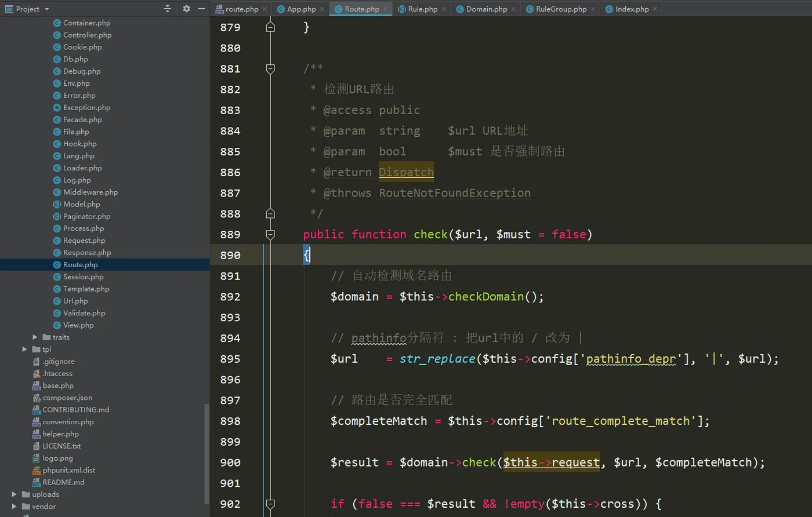Select Validate.php file
This screenshot has height=517, width=812.
(84, 313)
